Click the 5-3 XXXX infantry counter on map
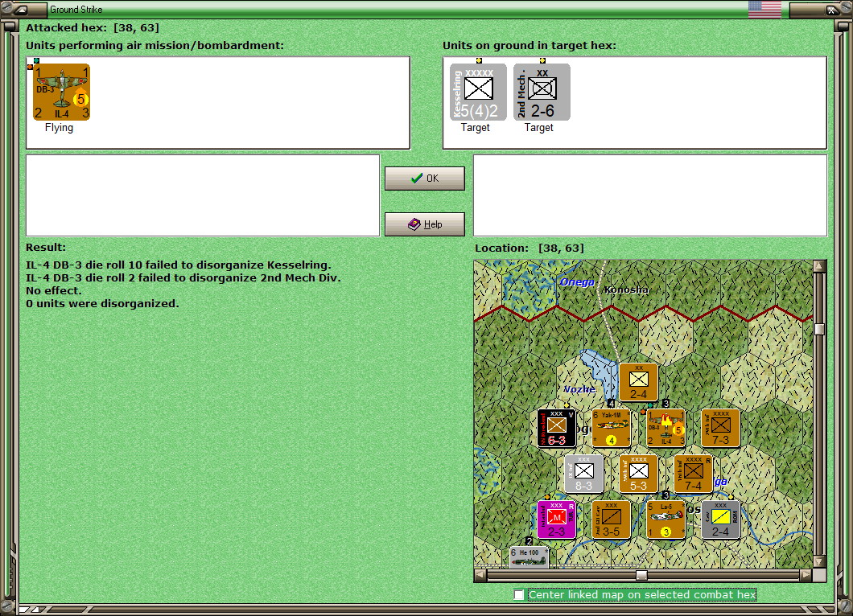Image resolution: width=853 pixels, height=616 pixels. [639, 474]
